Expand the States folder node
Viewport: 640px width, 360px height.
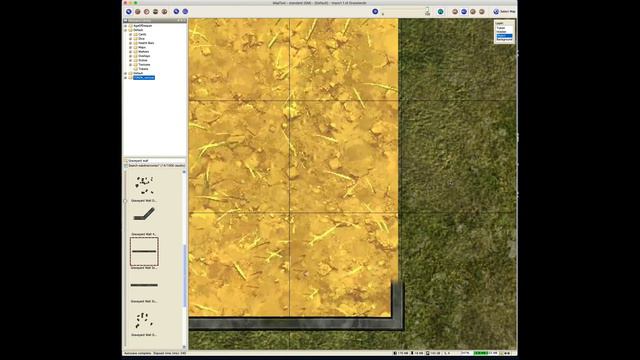coord(131,60)
